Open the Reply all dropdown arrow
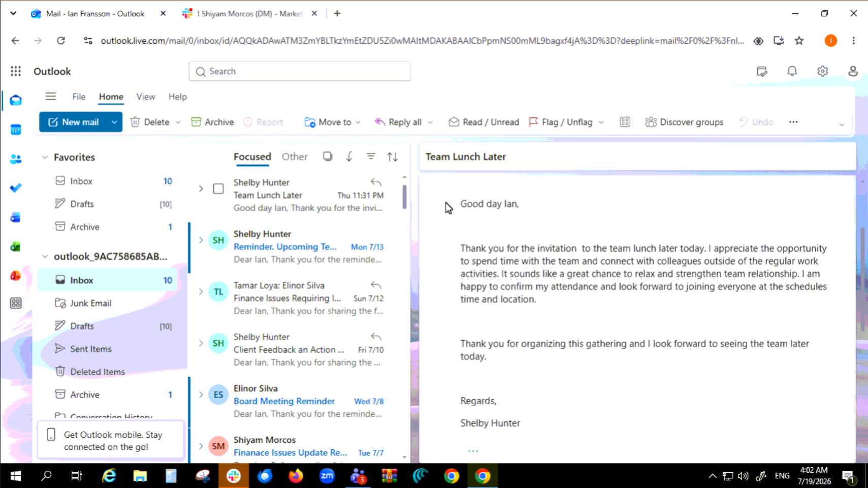 pyautogui.click(x=430, y=122)
